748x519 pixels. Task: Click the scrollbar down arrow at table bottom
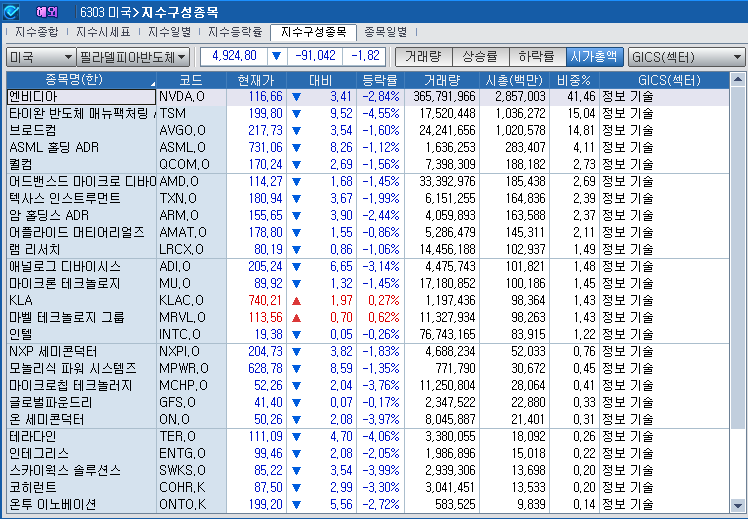pyautogui.click(x=739, y=506)
